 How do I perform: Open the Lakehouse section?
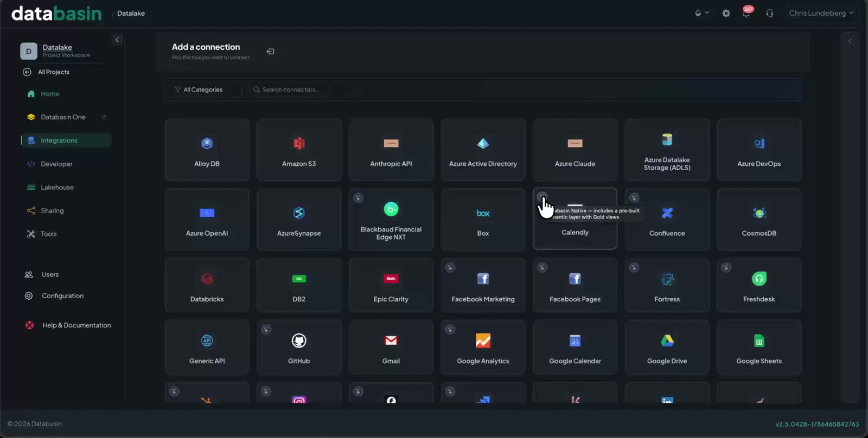click(66, 187)
